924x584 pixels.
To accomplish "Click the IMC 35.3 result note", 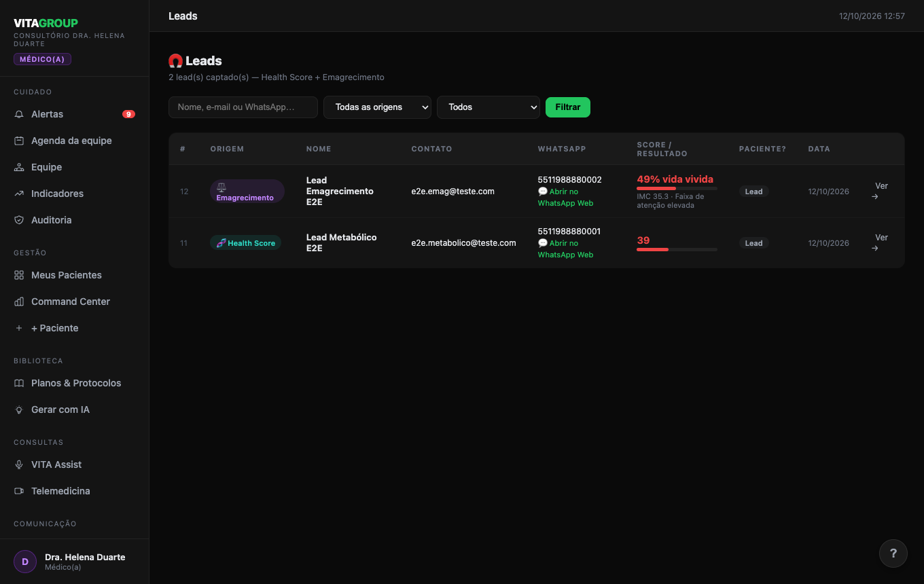I will click(x=671, y=201).
